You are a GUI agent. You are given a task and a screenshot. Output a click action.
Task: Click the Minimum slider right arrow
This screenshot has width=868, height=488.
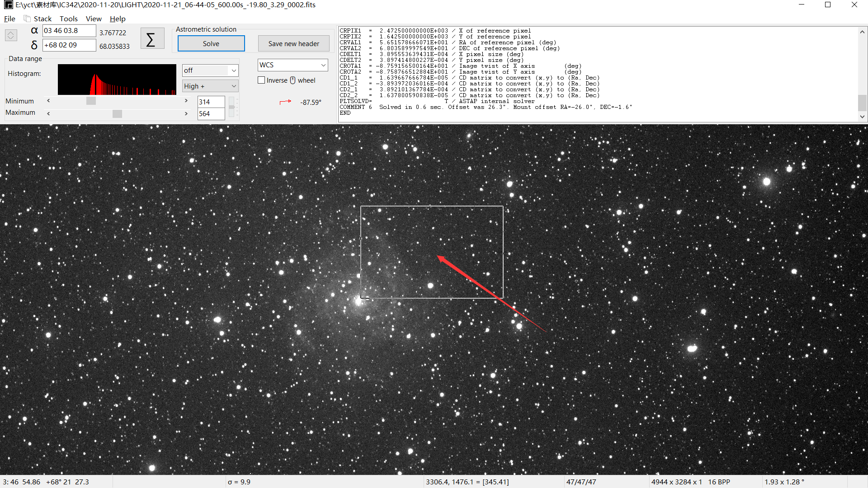coord(186,101)
